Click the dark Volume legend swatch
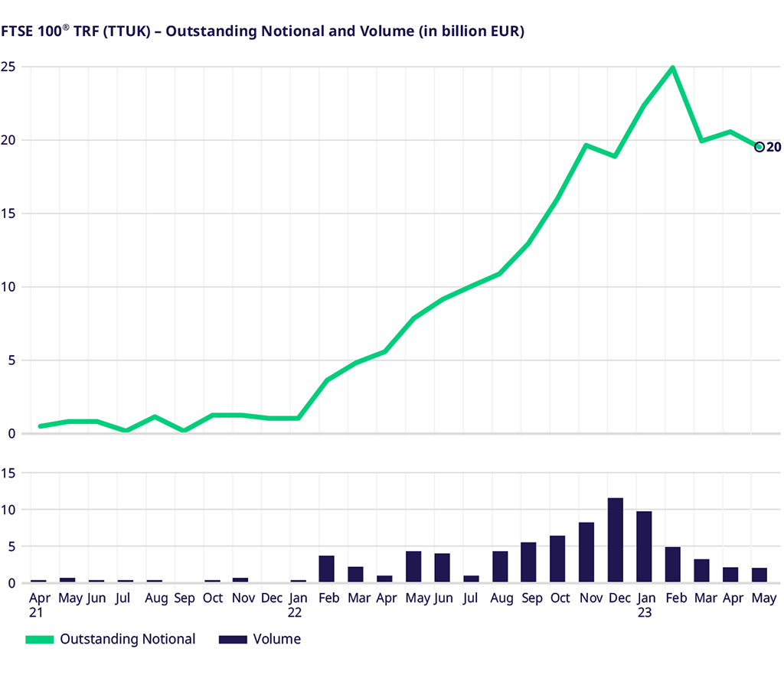784x678 pixels. [x=233, y=640]
